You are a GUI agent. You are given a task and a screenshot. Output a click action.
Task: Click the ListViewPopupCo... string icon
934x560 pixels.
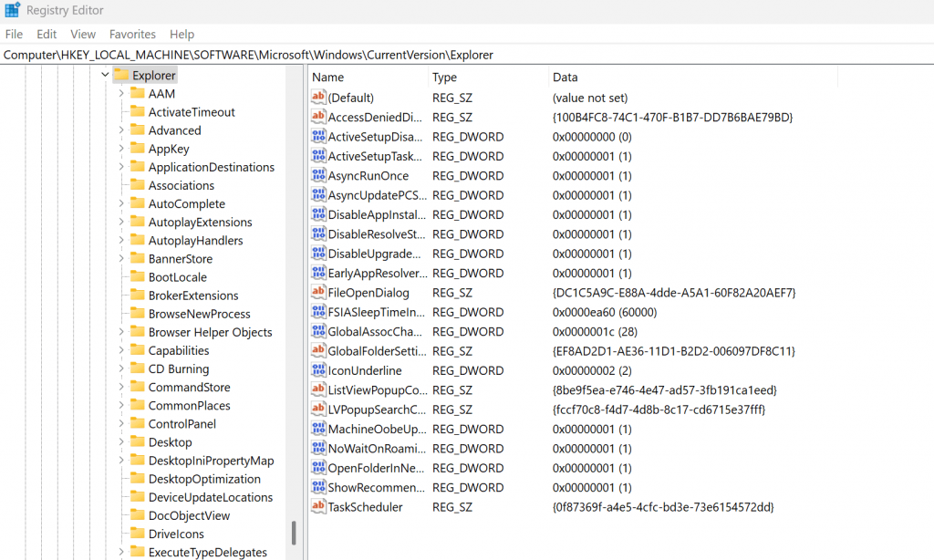318,389
